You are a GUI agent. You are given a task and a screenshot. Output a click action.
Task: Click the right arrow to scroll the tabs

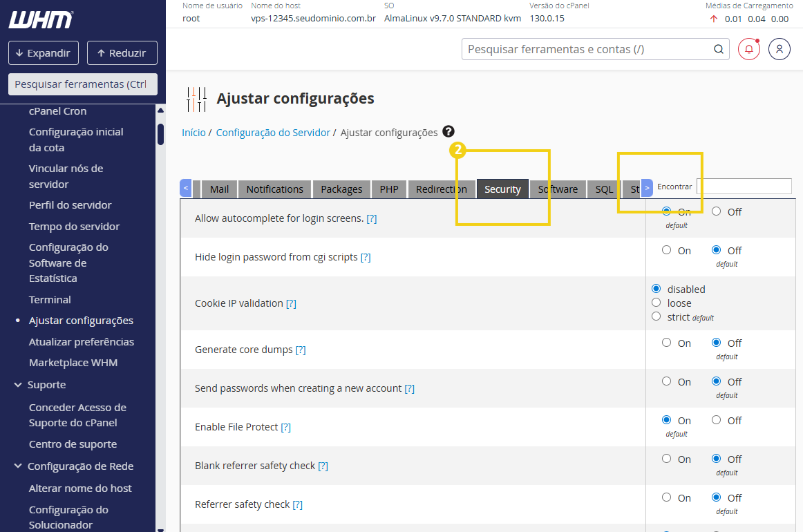click(x=647, y=187)
